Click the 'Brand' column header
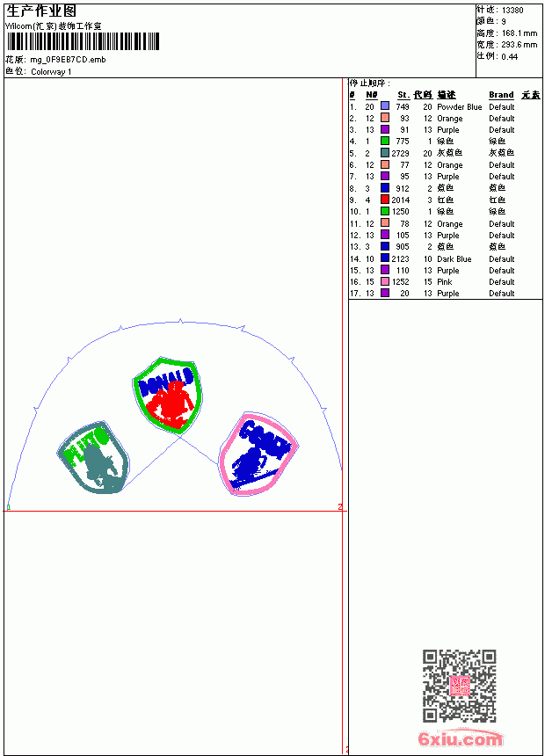Viewport: 545px width, 756px height. pos(501,95)
